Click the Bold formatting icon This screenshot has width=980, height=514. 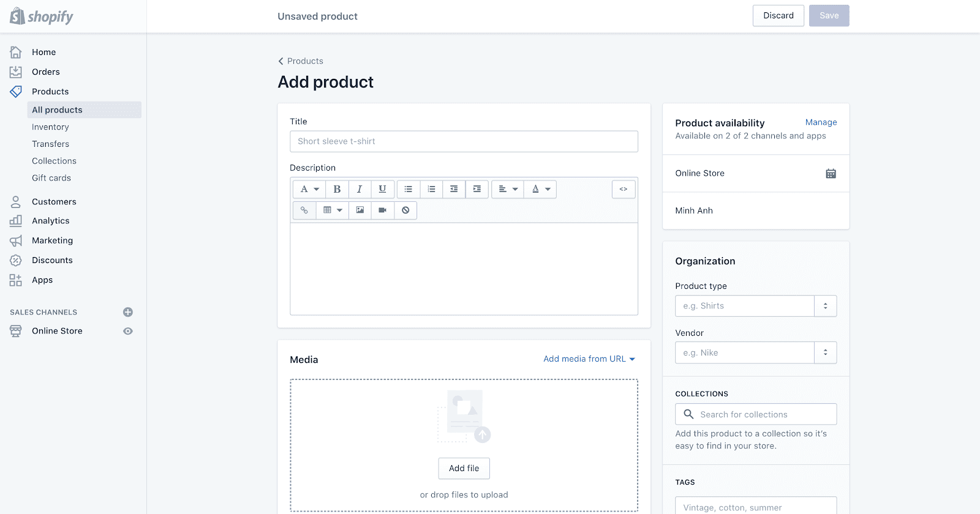(x=337, y=189)
